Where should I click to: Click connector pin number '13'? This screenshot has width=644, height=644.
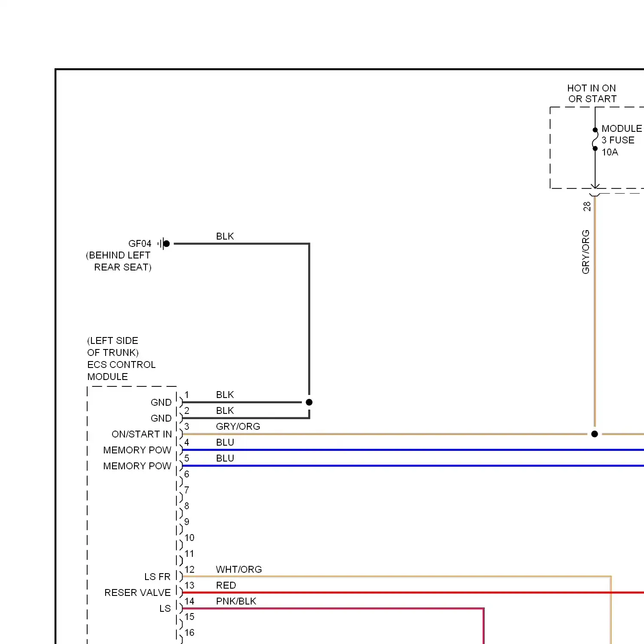pos(189,585)
